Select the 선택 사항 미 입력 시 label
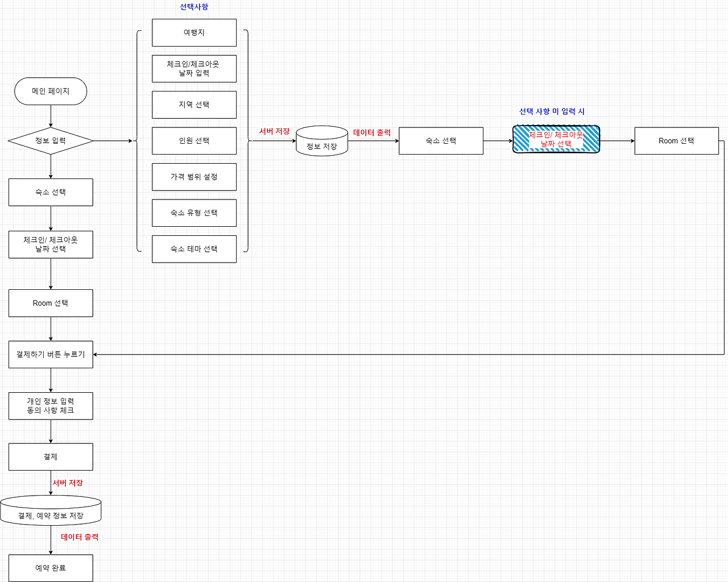 tap(552, 111)
